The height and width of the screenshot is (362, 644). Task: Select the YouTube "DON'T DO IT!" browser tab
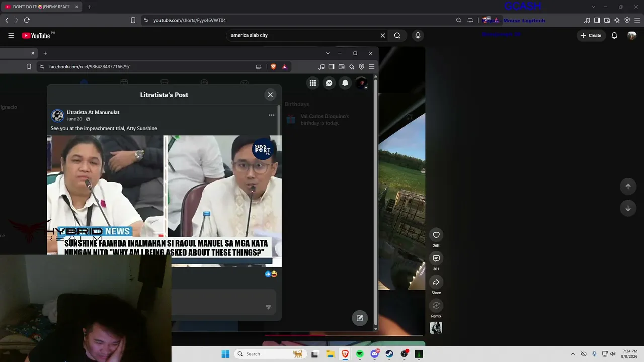(41, 7)
